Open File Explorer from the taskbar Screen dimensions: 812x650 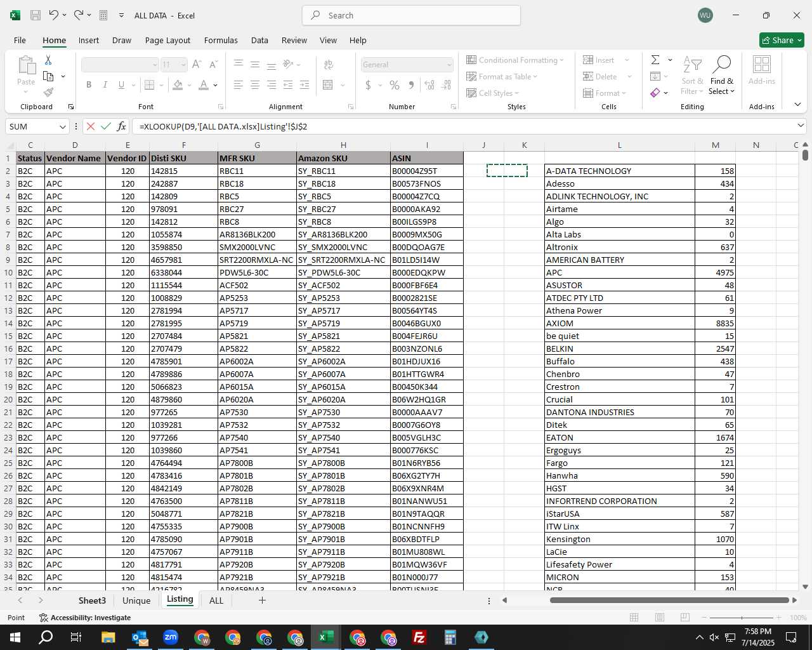(x=108, y=637)
